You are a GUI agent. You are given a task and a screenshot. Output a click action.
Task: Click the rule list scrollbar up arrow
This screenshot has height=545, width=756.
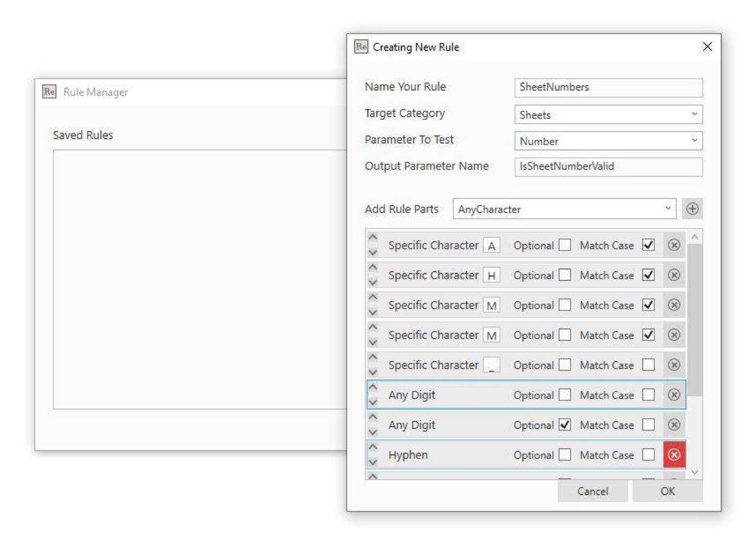coord(695,236)
